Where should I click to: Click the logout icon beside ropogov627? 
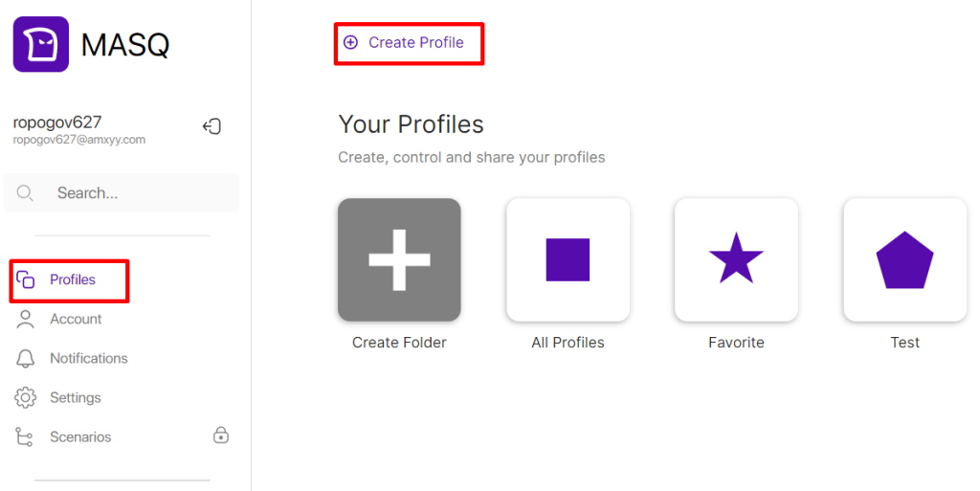(212, 126)
